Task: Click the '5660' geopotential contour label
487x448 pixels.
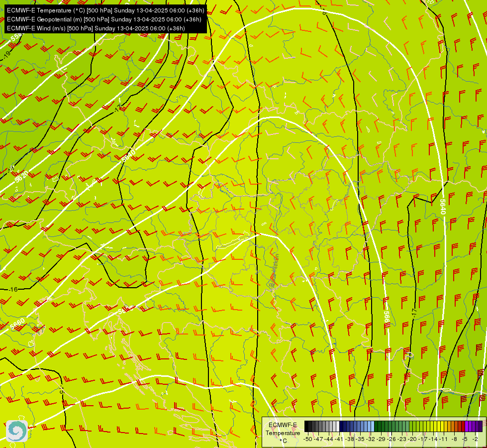Action: 17,325
